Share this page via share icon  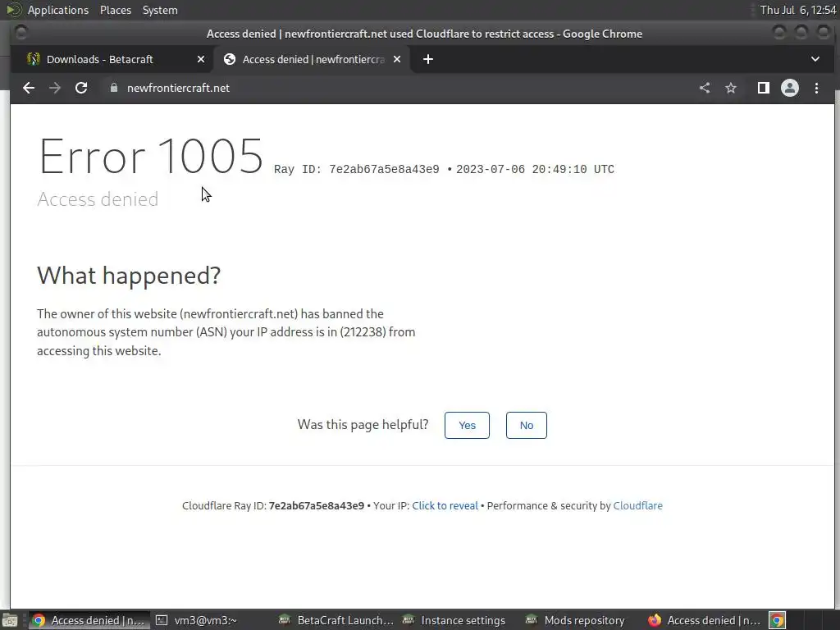click(x=705, y=88)
